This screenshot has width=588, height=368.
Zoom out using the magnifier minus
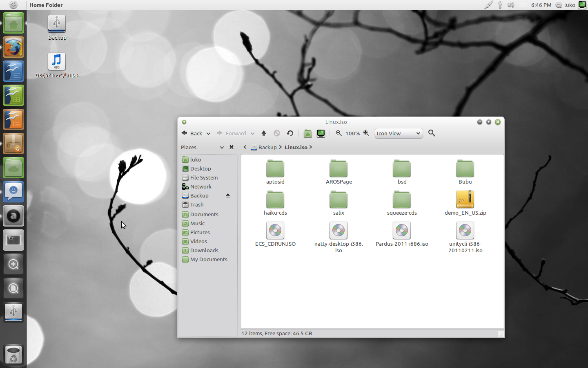point(339,133)
